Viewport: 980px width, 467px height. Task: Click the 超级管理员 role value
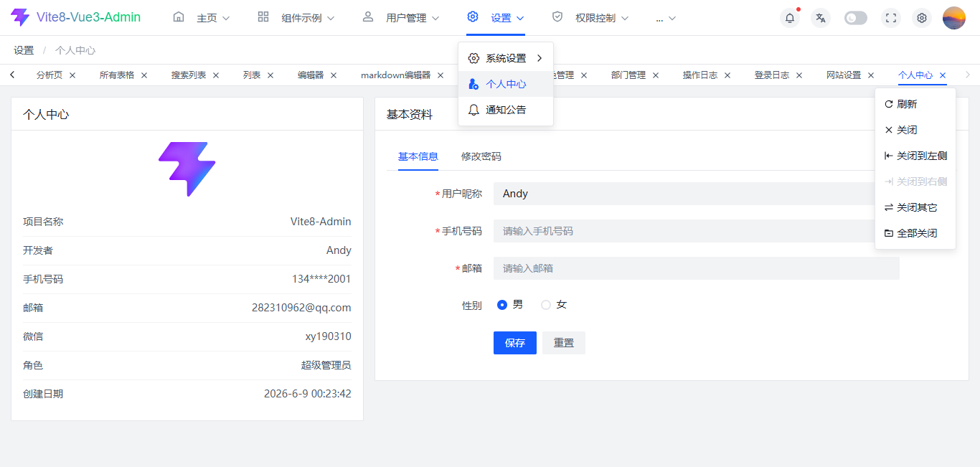(326, 365)
